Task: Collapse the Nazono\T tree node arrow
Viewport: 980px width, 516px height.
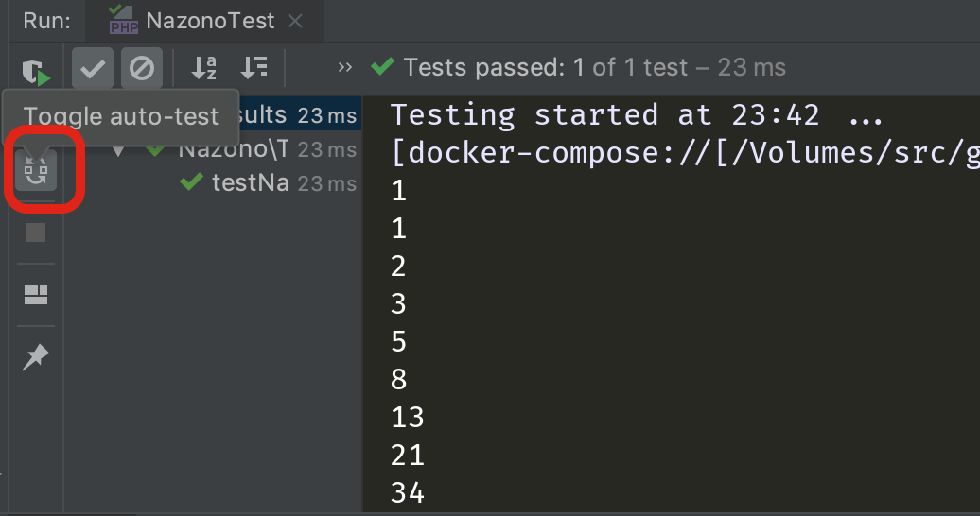Action: click(x=118, y=149)
